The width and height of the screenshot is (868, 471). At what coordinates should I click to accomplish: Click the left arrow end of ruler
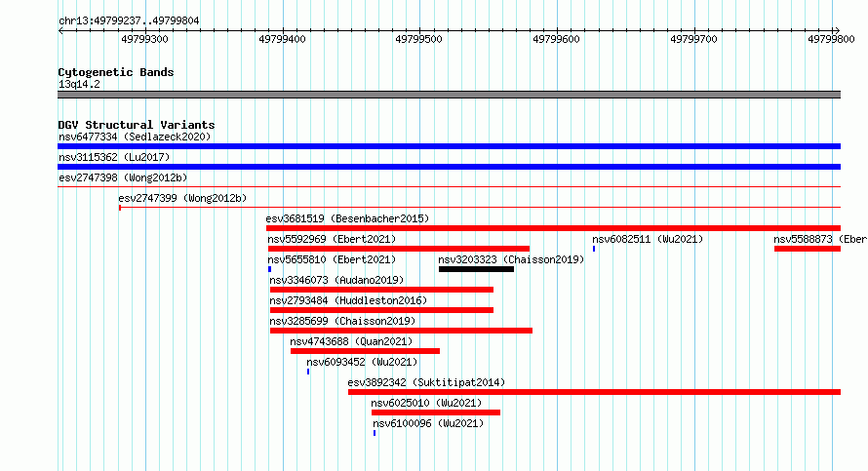(60, 31)
